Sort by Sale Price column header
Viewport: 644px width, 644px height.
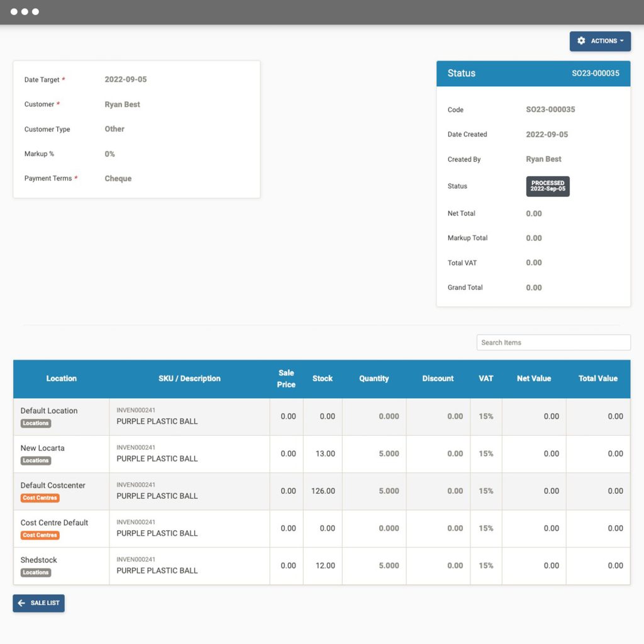(286, 379)
